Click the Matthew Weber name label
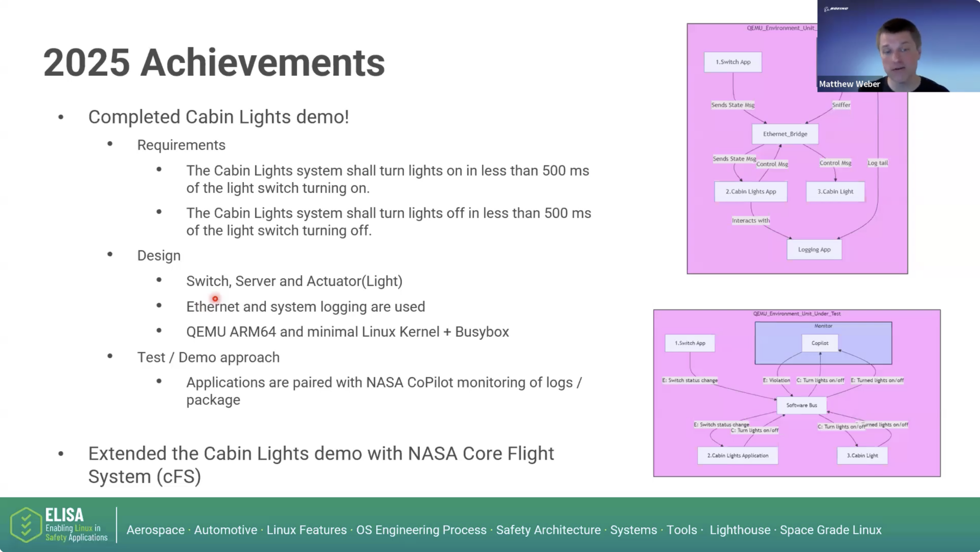The height and width of the screenshot is (552, 980). click(849, 84)
